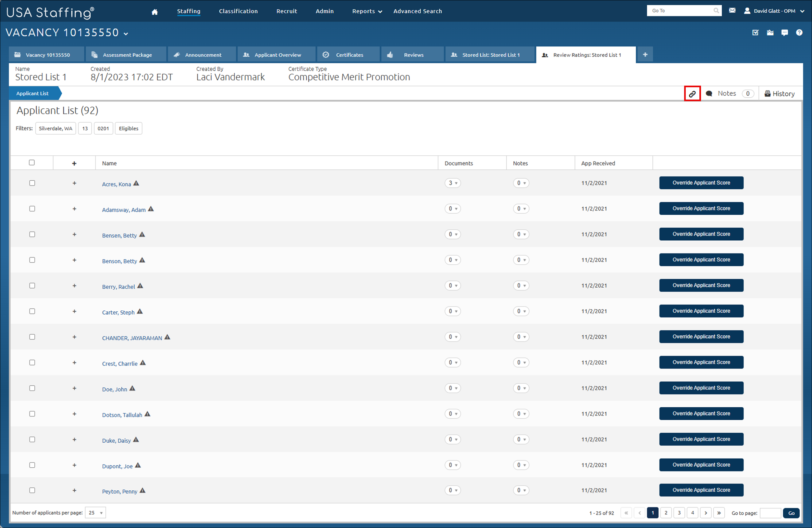Image resolution: width=812 pixels, height=528 pixels.
Task: Add a new tab with the plus icon
Action: click(x=645, y=54)
